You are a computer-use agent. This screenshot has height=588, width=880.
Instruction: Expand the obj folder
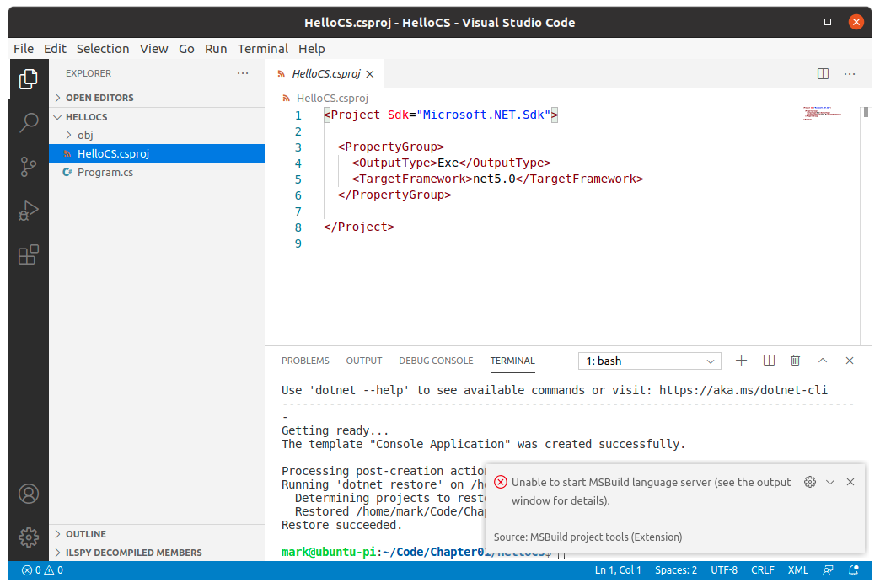coord(84,135)
